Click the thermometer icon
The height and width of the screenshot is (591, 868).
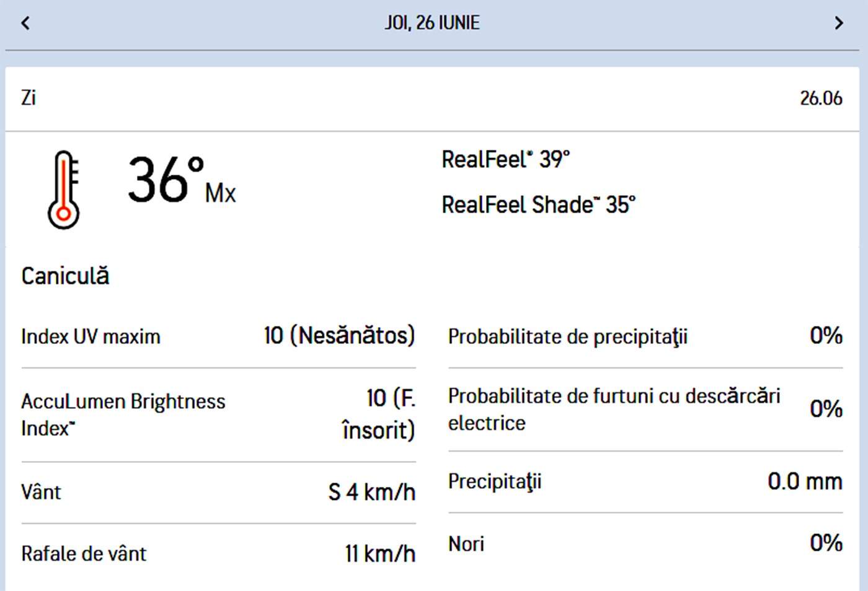point(64,190)
